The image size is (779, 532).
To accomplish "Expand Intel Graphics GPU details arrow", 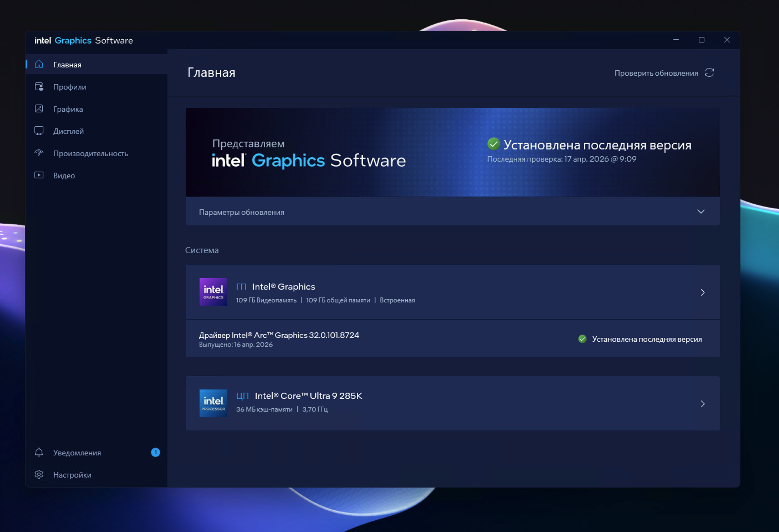I will [702, 292].
